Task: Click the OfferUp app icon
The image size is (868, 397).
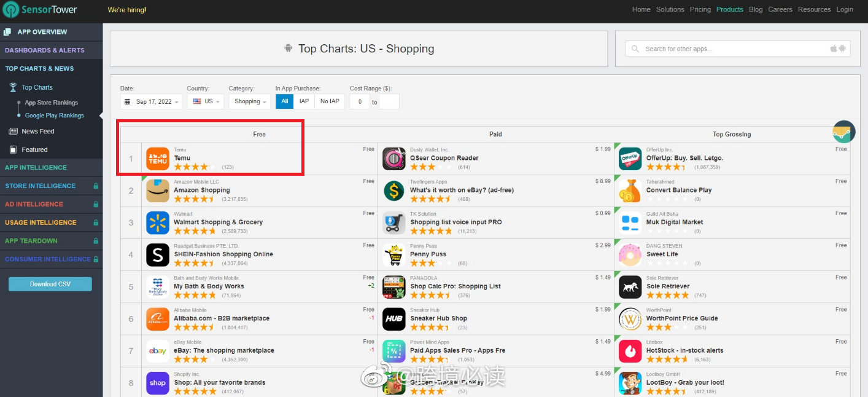Action: 630,159
